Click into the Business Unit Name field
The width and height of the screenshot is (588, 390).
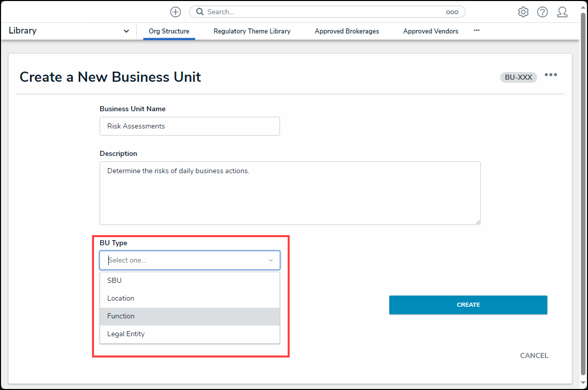pos(190,126)
